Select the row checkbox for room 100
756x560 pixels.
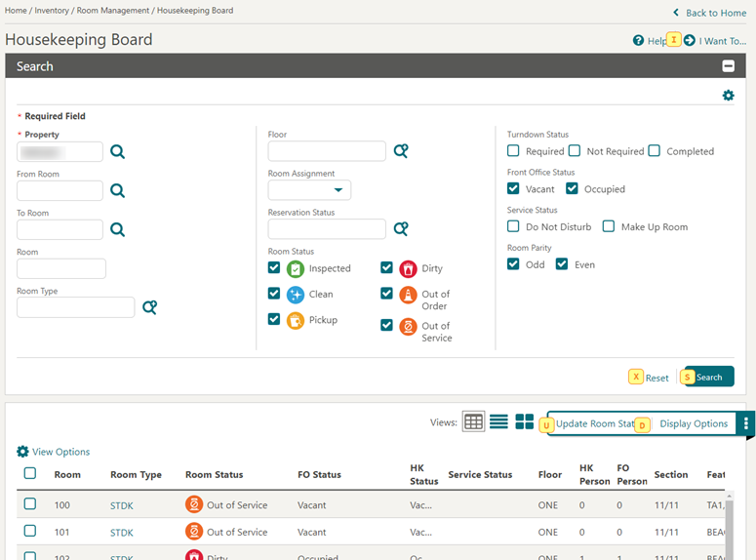30,504
